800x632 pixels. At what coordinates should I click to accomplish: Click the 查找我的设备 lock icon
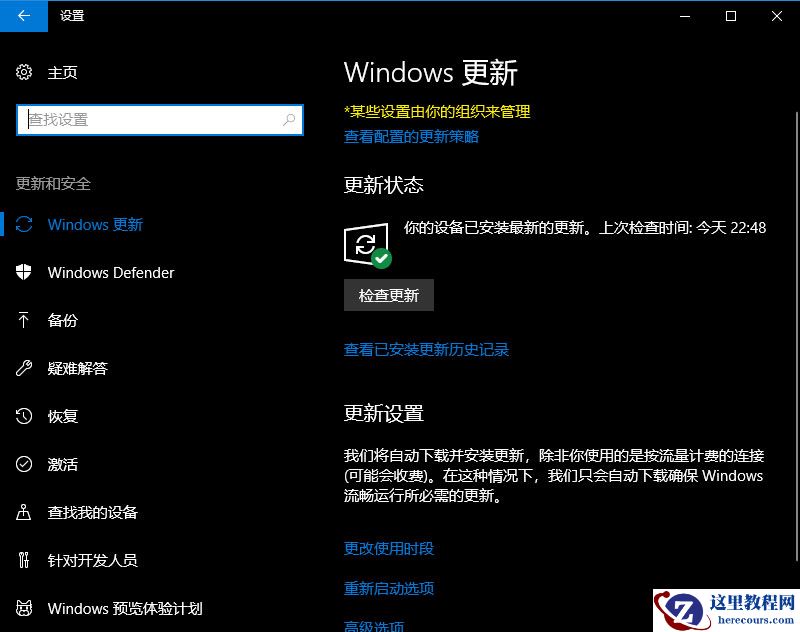click(x=24, y=513)
